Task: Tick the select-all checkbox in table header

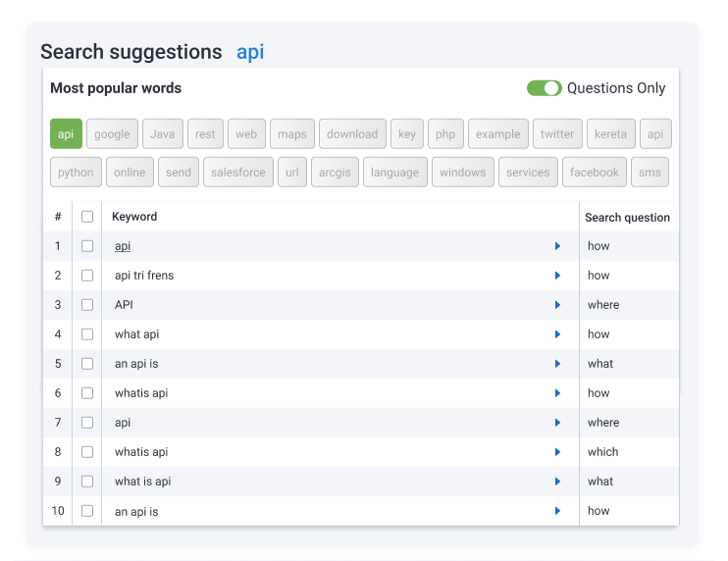Action: (x=87, y=217)
